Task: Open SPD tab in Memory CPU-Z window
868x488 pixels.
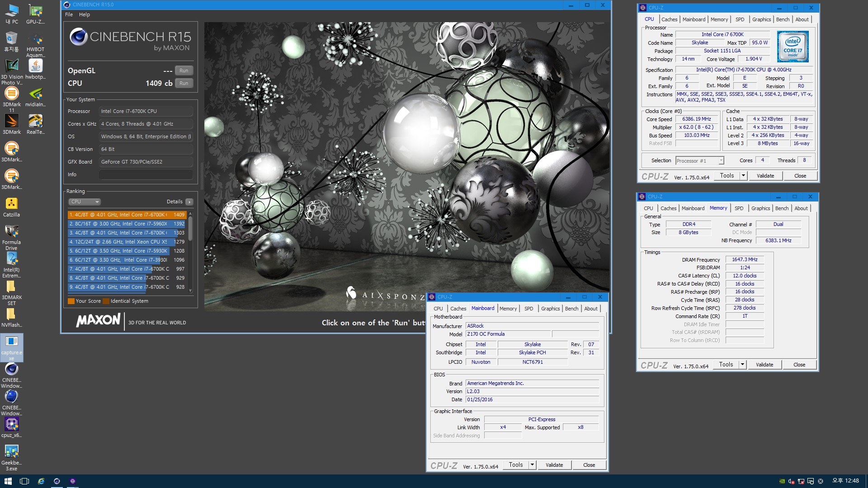Action: click(x=739, y=208)
